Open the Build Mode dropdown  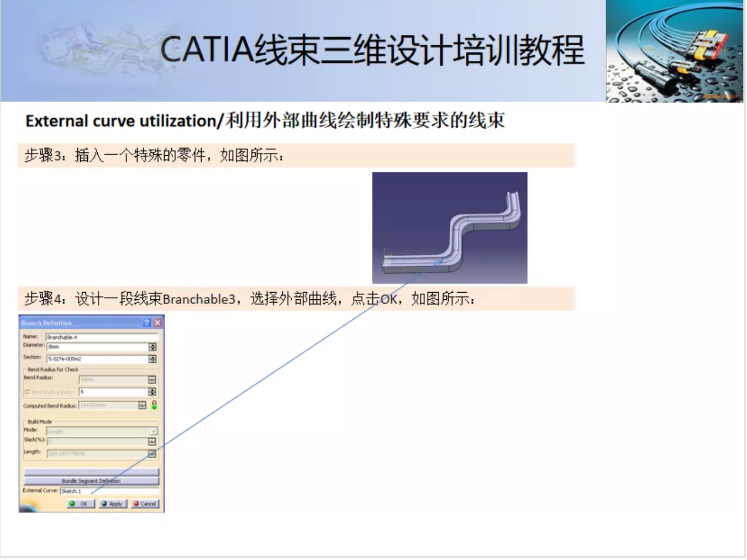[x=153, y=431]
